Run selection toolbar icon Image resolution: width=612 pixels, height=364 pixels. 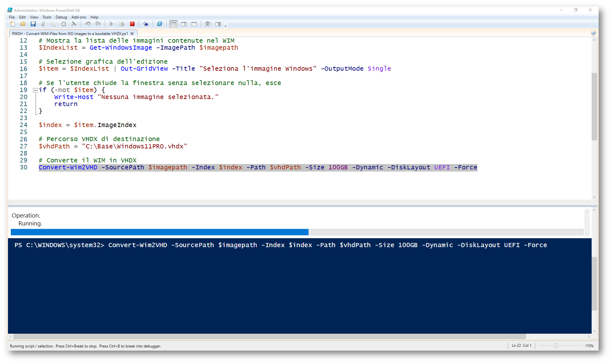[122, 24]
